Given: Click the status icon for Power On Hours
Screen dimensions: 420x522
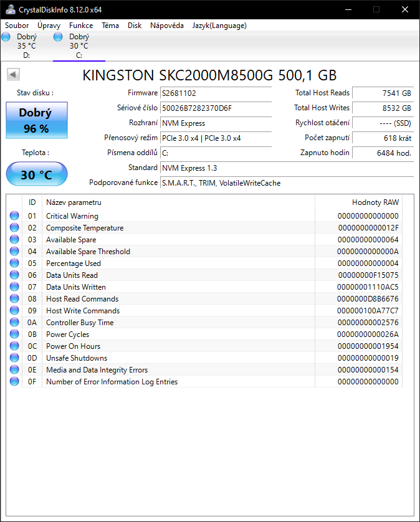Looking at the screenshot, I should [x=14, y=346].
